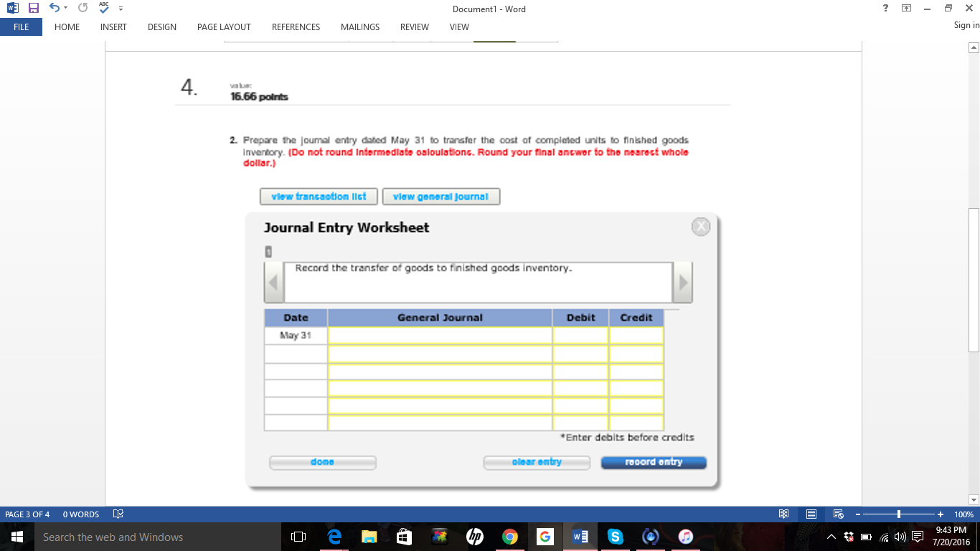
Task: Adjust the zoom slider on status bar
Action: (x=898, y=514)
